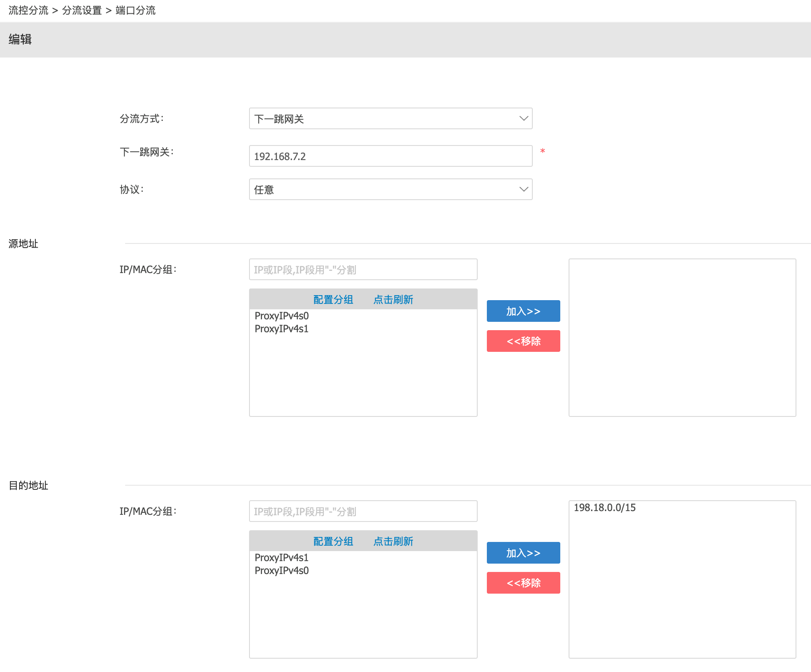Click the chevron arrow of 分流方式 select
Image resolution: width=811 pixels, height=672 pixels.
pos(524,118)
